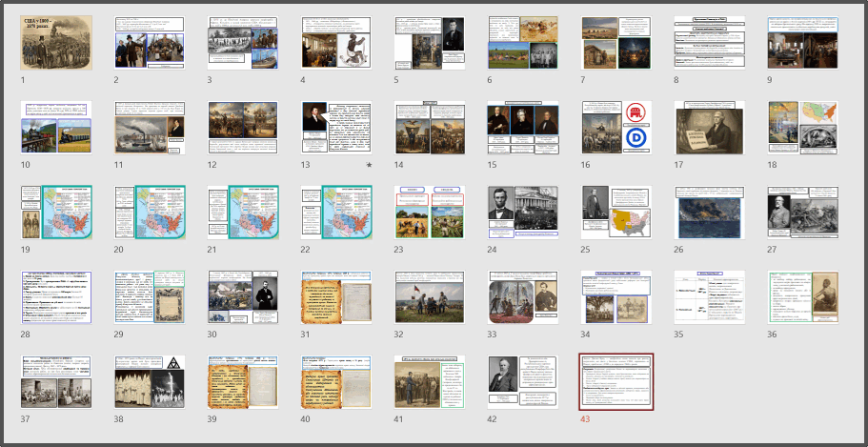Select slide 29 thumbnail
Screen dimensions: 868x447
click(x=150, y=297)
